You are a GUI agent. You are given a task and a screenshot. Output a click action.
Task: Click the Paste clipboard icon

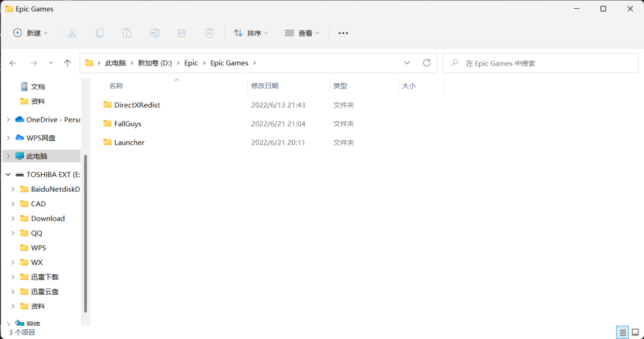coord(127,33)
